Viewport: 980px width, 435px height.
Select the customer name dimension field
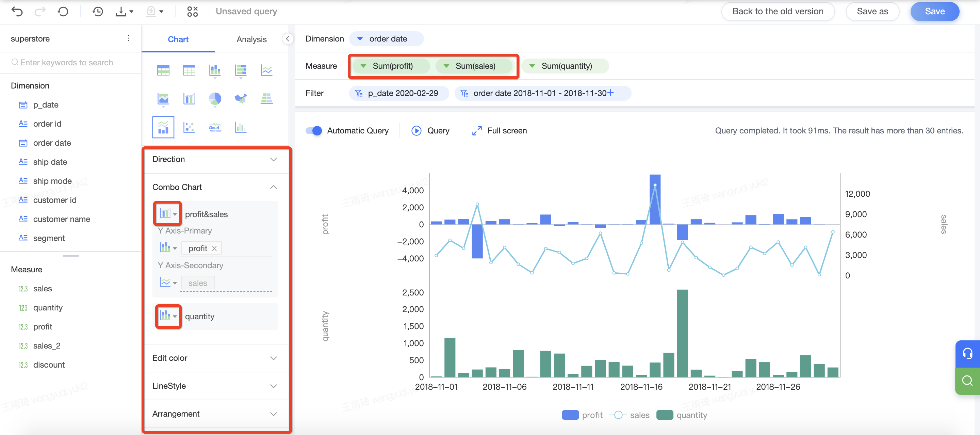pyautogui.click(x=61, y=219)
